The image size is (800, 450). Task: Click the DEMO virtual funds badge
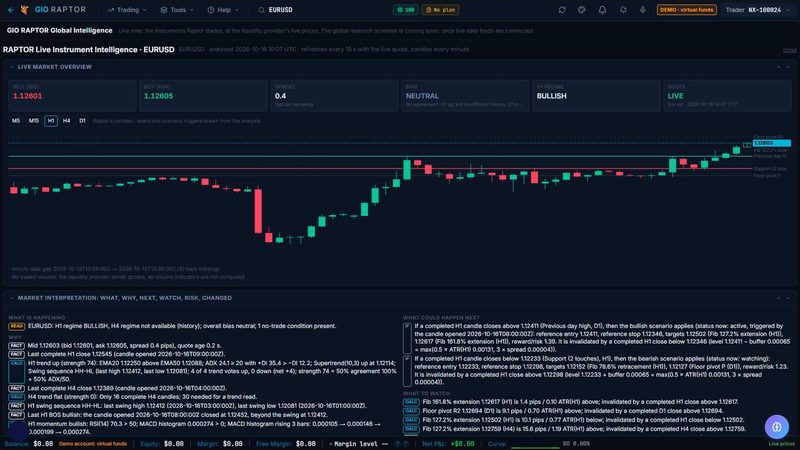click(686, 10)
